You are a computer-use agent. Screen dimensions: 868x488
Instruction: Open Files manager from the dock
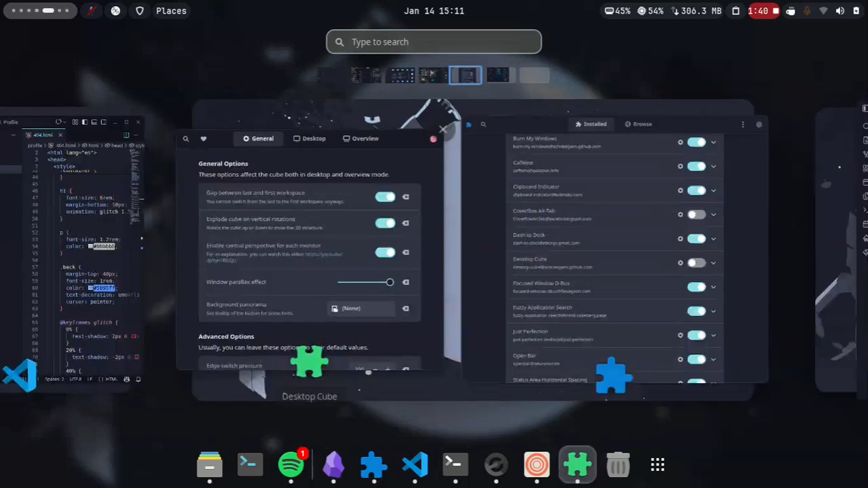point(209,465)
